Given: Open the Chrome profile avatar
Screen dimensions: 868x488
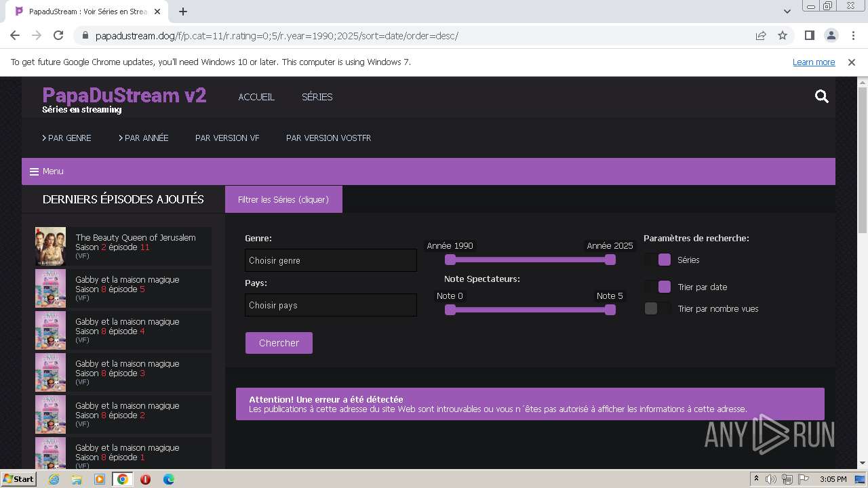Looking at the screenshot, I should 831,35.
